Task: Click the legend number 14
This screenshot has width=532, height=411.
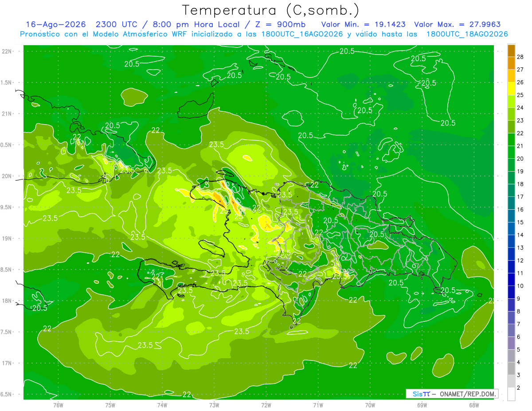Action: [520, 235]
